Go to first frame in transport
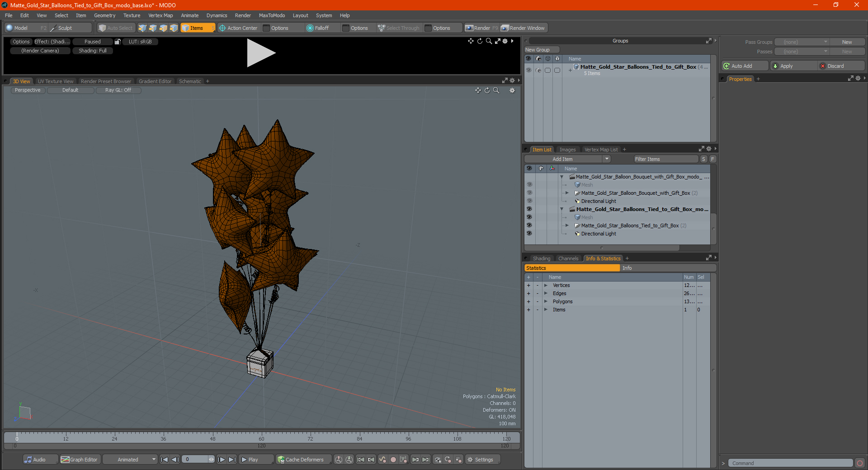Viewport: 868px width, 470px height. 165,460
